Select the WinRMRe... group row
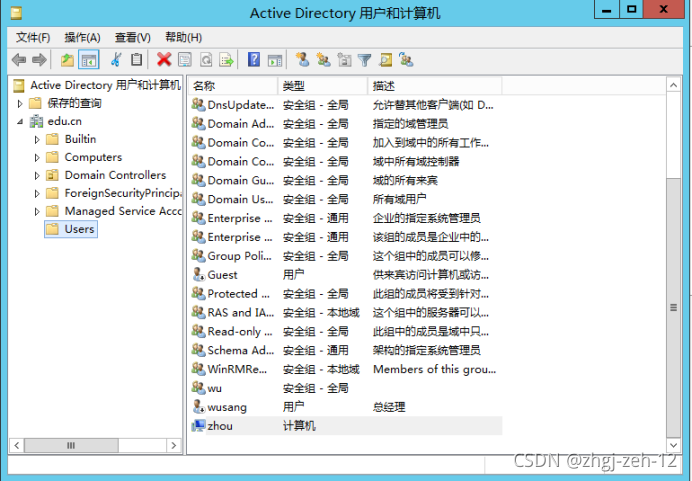This screenshot has width=692, height=481. click(346, 369)
